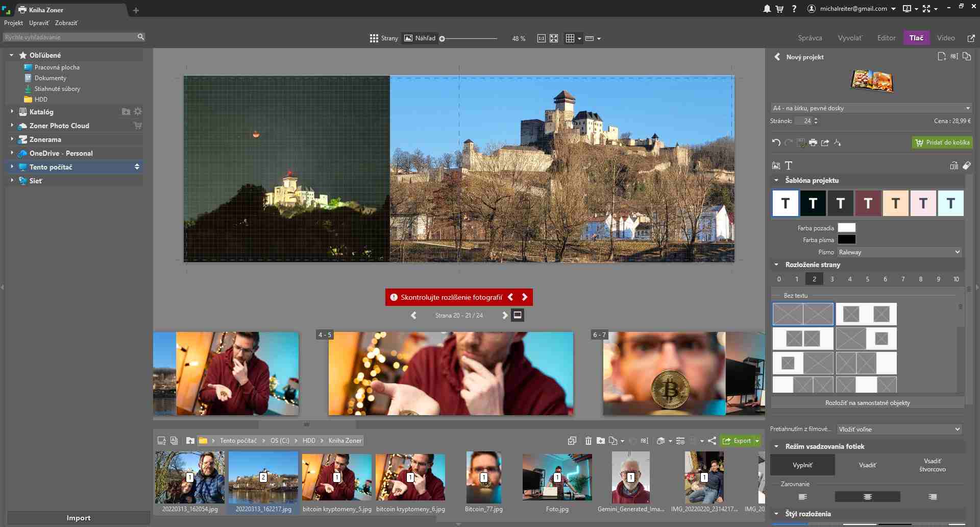Viewport: 980px width, 527px height.
Task: Open notifications bell icon
Action: tap(767, 9)
